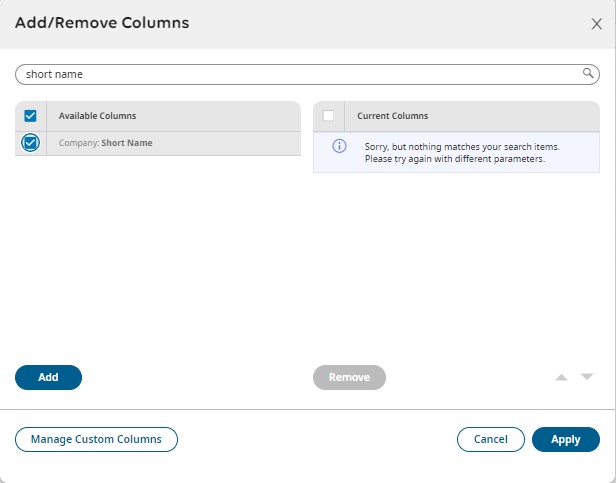Click the Current Columns header label
Image resolution: width=616 pixels, height=483 pixels.
[x=392, y=116]
